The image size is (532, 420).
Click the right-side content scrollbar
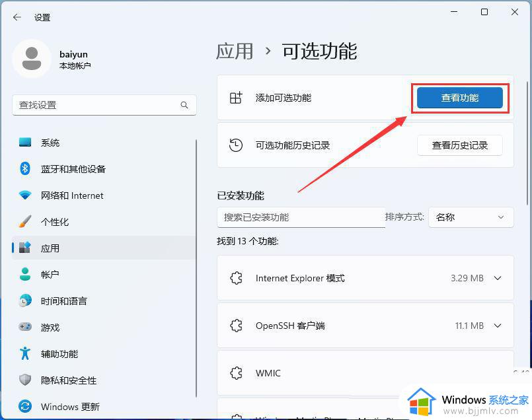coord(527,143)
